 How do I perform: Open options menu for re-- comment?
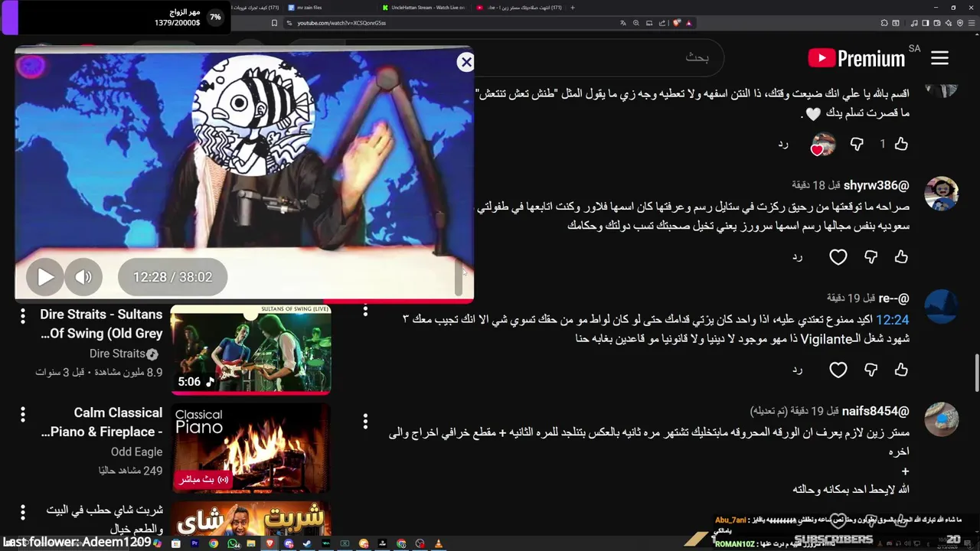[365, 309]
